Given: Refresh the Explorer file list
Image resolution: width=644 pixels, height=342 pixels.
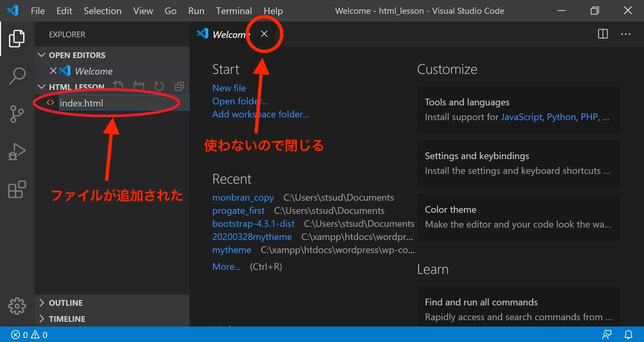Looking at the screenshot, I should (x=159, y=86).
